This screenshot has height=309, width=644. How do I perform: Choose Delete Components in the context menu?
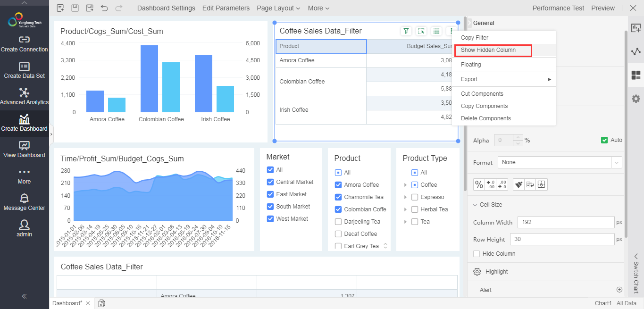[x=485, y=118]
